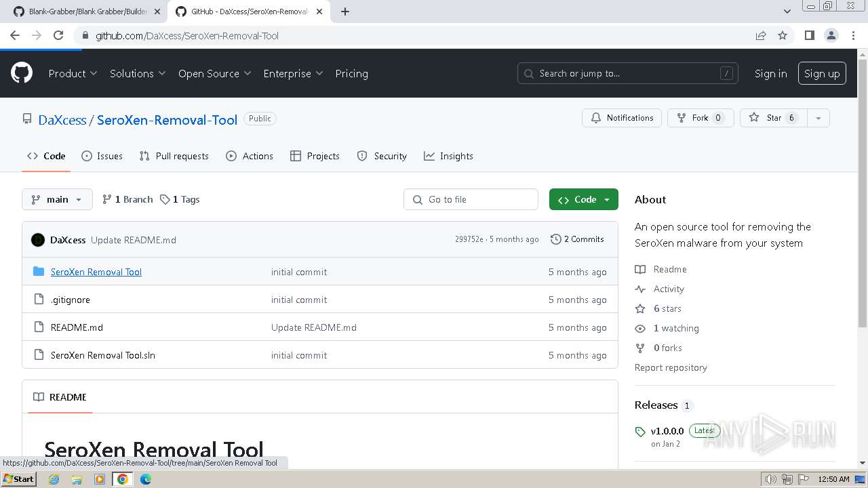Open the Readme link in About
The image size is (868, 488).
(x=661, y=269)
